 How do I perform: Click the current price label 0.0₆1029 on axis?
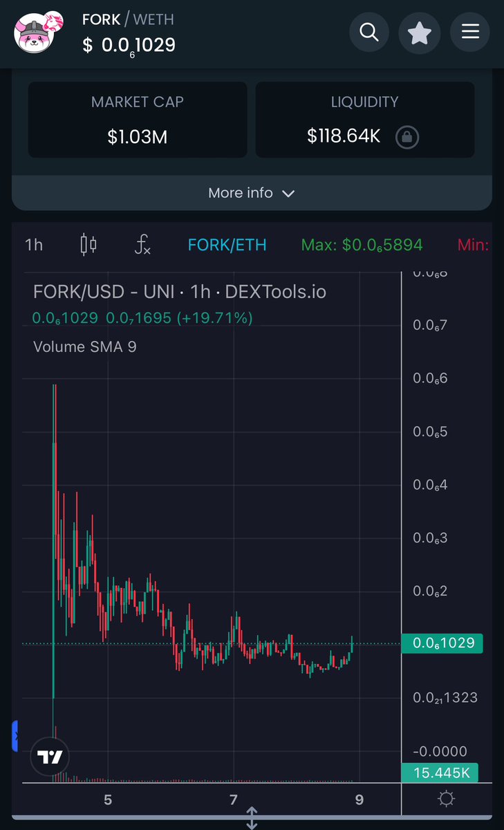442,643
